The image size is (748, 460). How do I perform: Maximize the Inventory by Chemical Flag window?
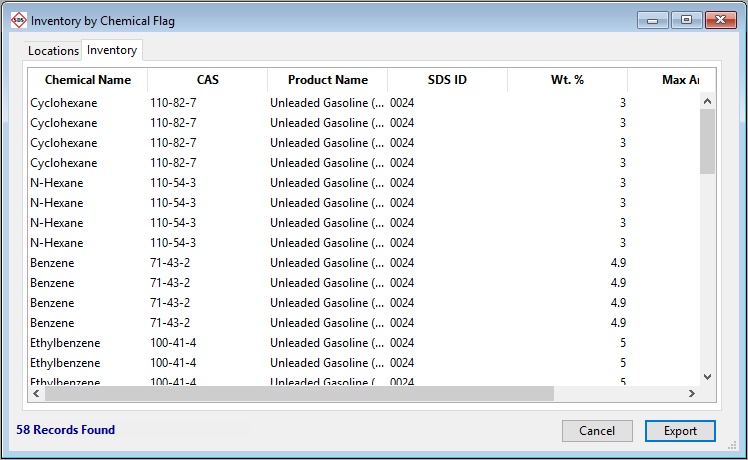(686, 20)
